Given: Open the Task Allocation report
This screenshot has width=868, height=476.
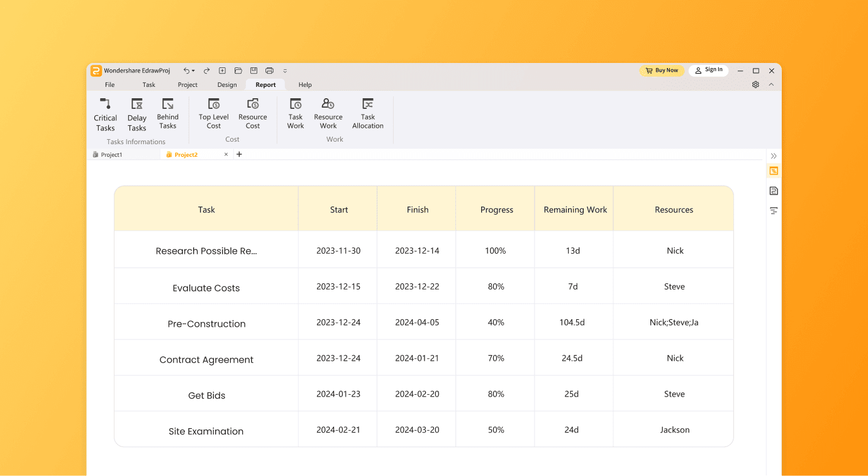Looking at the screenshot, I should [368, 113].
